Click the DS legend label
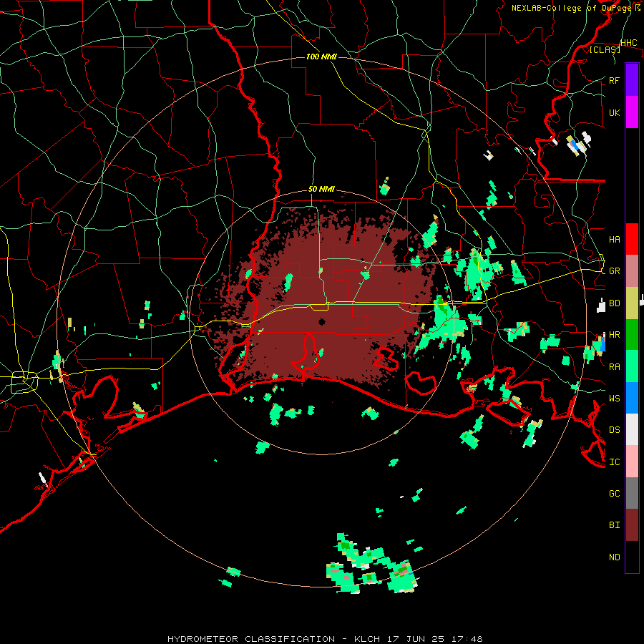644x644 pixels. click(x=614, y=430)
